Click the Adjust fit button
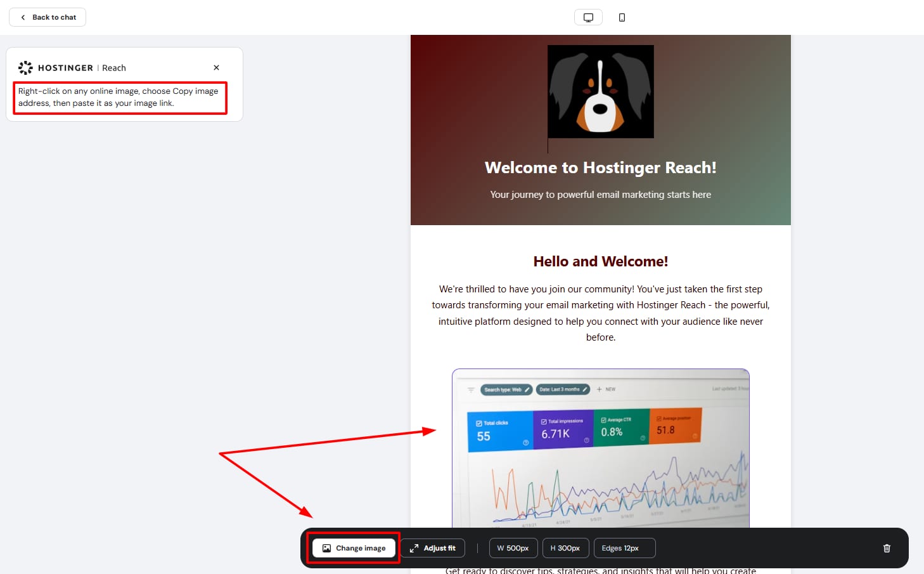Viewport: 924px width, 574px height. point(433,548)
